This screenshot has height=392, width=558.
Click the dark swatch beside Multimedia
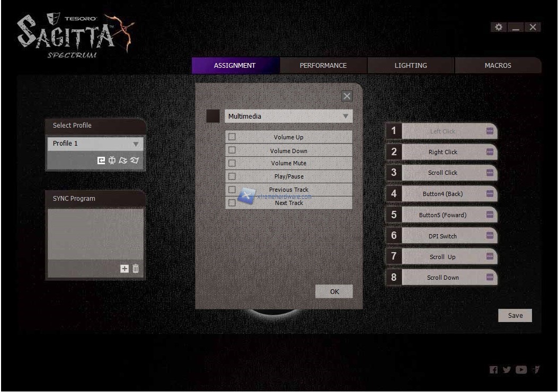tap(213, 117)
